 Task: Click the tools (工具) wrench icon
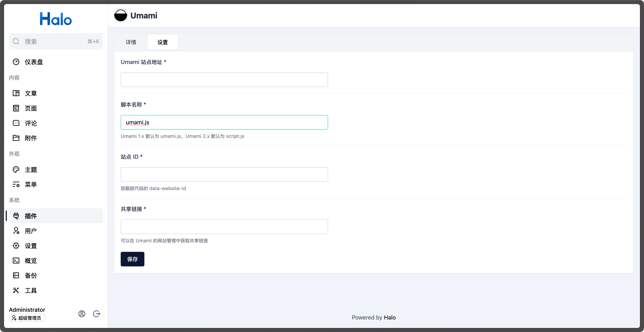pyautogui.click(x=16, y=290)
